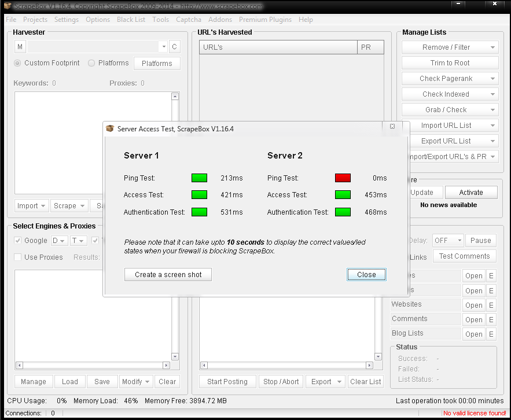The image size is (511, 420).
Task: Open the Import URL List dropdown
Action: (x=454, y=126)
